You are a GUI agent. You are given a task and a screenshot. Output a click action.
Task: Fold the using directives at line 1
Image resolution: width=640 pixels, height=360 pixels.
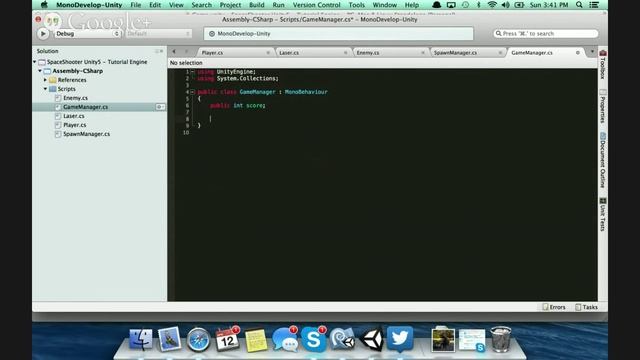[192, 72]
